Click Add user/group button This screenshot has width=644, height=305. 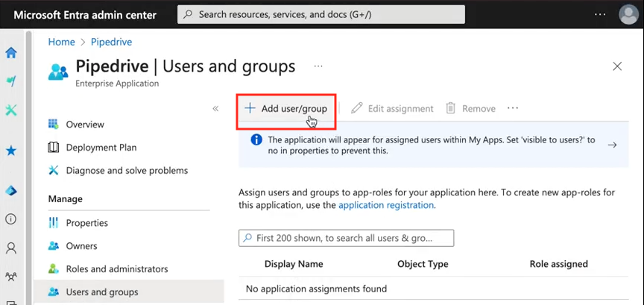pyautogui.click(x=286, y=109)
